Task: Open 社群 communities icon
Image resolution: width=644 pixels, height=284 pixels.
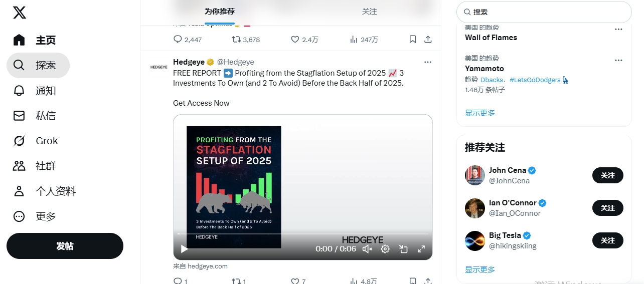Action: click(19, 166)
